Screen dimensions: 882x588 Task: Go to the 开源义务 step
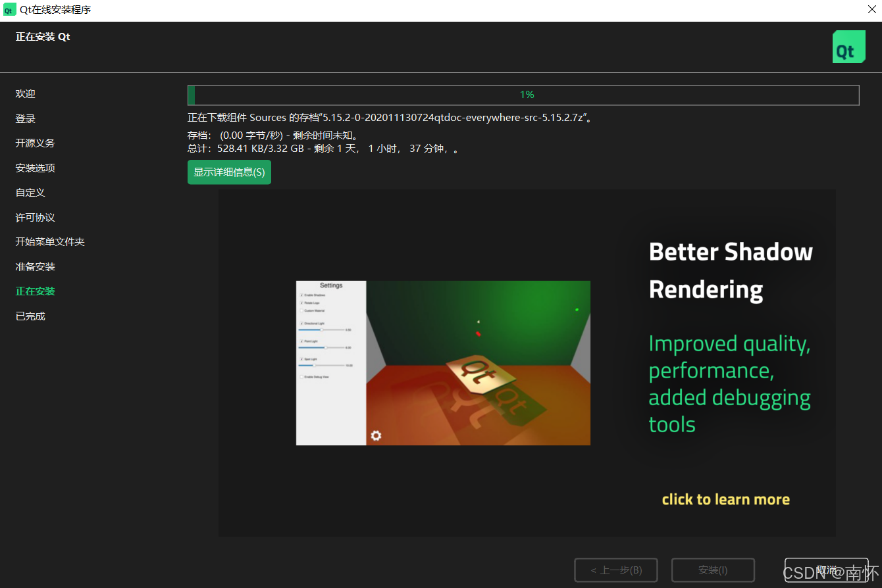pyautogui.click(x=36, y=143)
